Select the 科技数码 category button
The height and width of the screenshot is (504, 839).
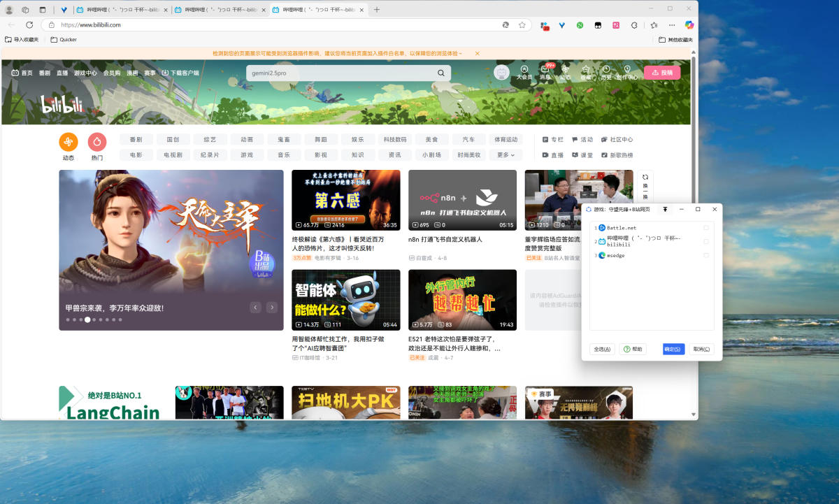[395, 140]
